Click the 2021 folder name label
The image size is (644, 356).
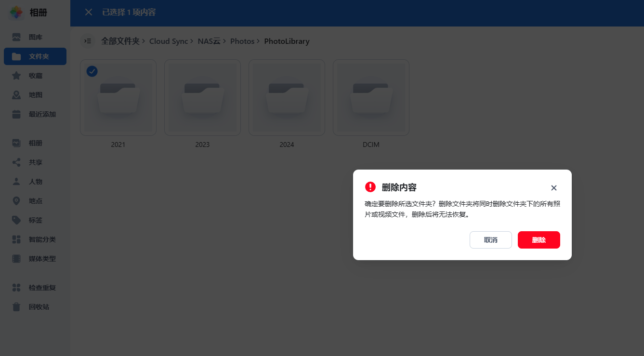coord(118,145)
